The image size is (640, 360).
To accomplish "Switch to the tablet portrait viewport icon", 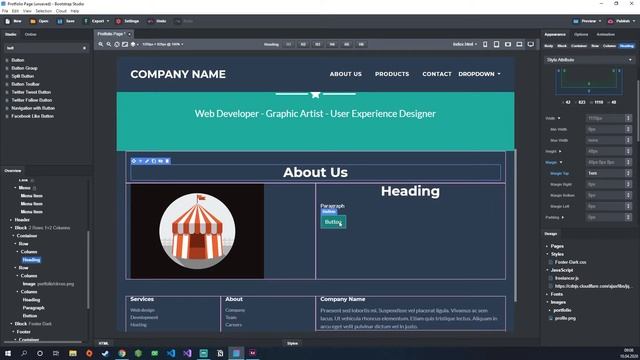I will point(496,44).
